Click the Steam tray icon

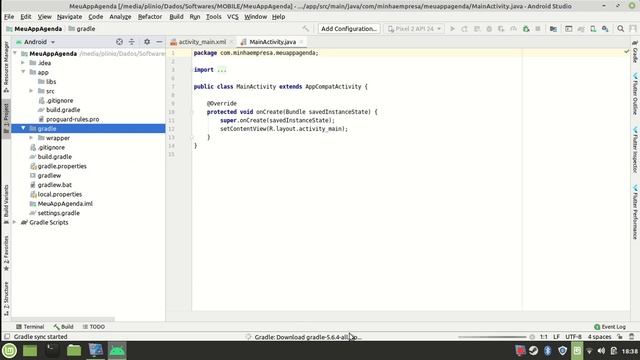click(533, 351)
